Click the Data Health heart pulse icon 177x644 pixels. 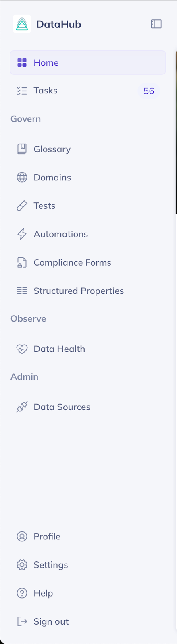(22, 349)
